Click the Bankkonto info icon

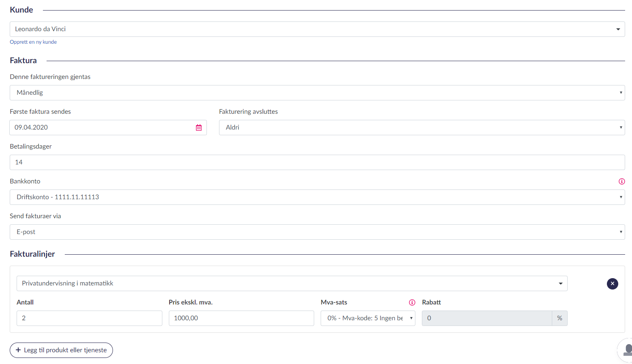click(x=621, y=181)
